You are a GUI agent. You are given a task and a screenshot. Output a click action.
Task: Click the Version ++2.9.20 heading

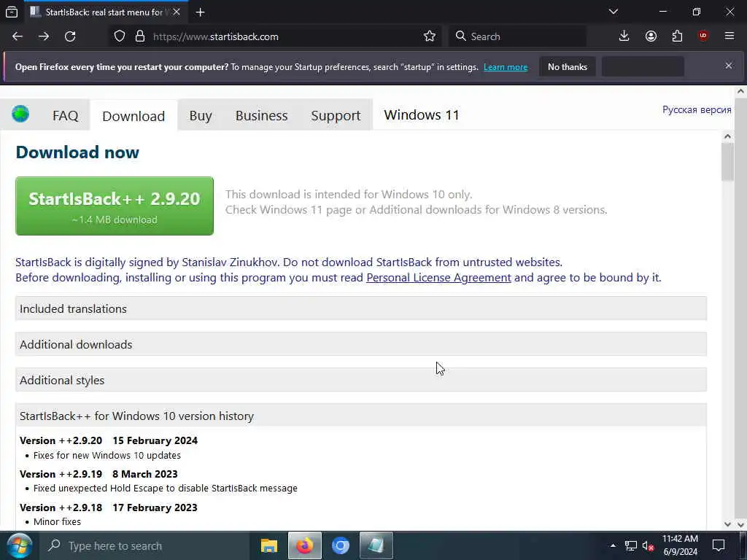click(x=109, y=440)
